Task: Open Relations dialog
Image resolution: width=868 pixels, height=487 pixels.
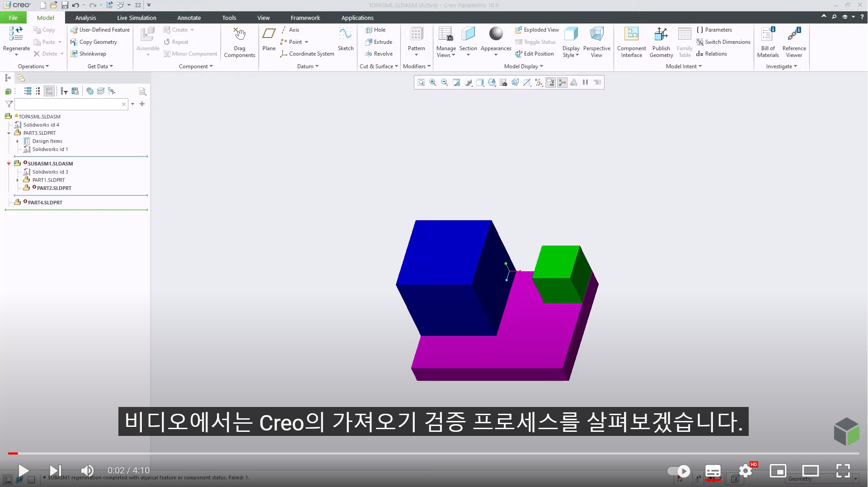Action: click(712, 54)
